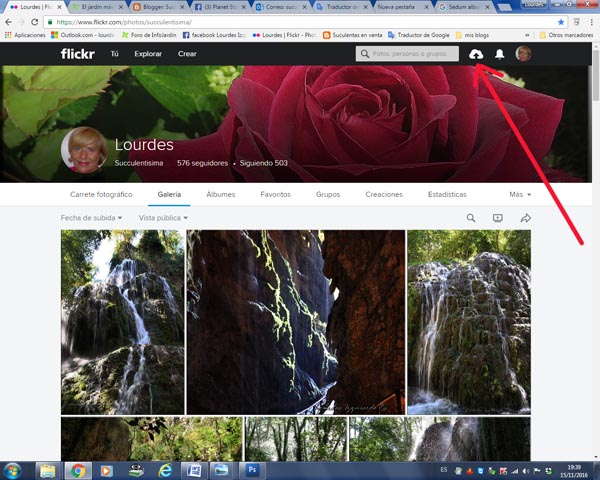Open the mossy rock waterfall thumbnail
This screenshot has height=480, width=600.
point(469,322)
